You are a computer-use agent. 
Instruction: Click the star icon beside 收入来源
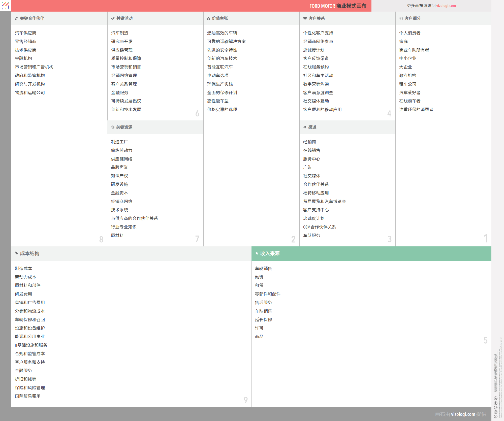[x=257, y=253]
